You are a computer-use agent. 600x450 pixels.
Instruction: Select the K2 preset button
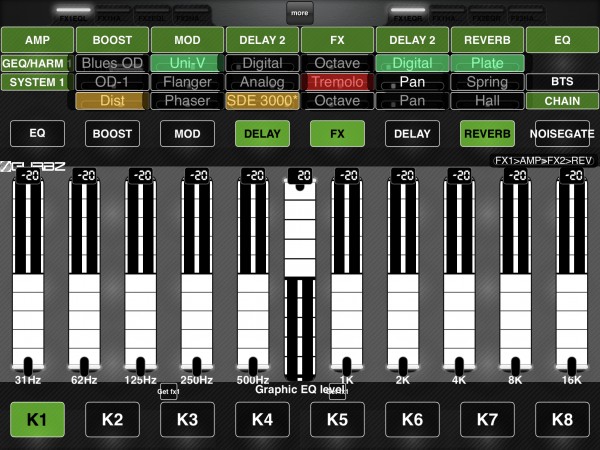[x=112, y=419]
